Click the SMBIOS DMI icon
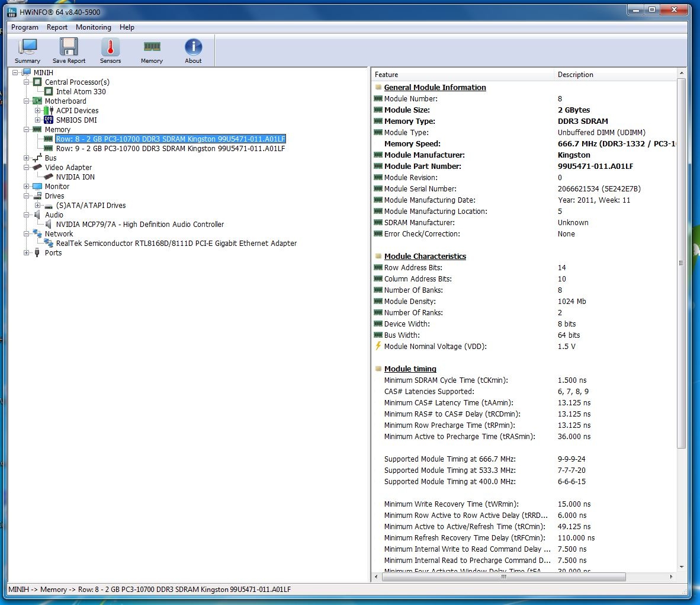Viewport: 700px width, 605px height. click(49, 120)
